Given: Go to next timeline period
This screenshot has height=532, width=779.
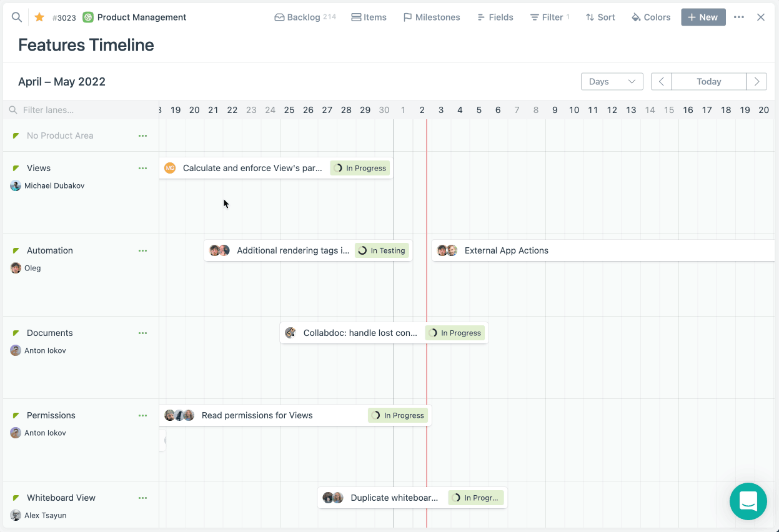Looking at the screenshot, I should point(757,82).
